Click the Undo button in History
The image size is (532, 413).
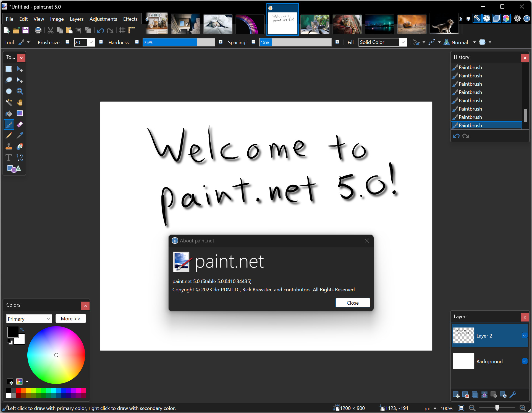[x=458, y=136]
